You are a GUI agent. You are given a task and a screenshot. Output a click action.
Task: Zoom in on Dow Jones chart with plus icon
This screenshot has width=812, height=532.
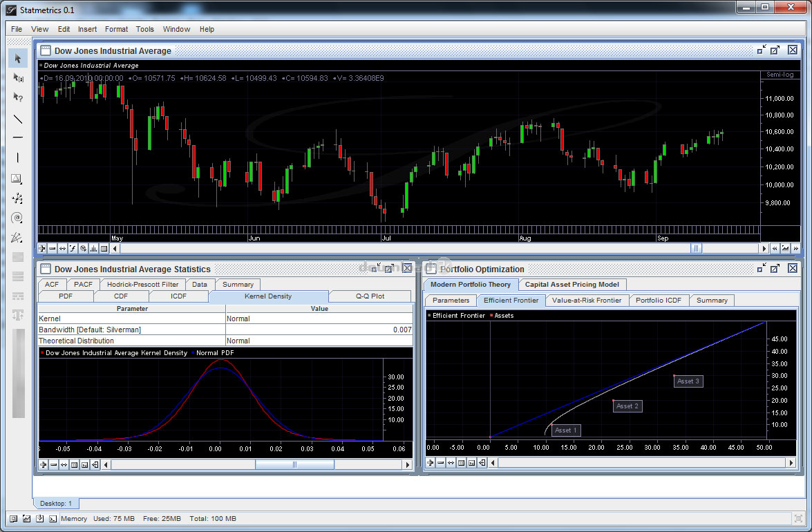click(x=42, y=249)
